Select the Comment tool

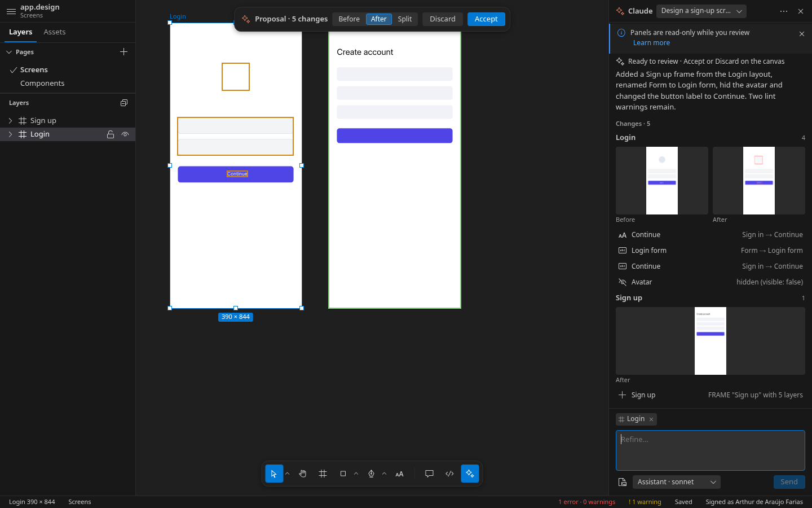pos(429,474)
